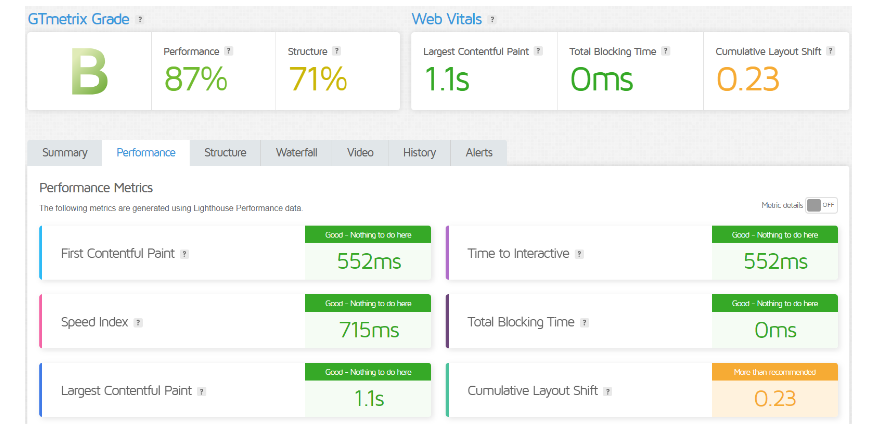Viewport: 877px width, 432px height.
Task: Click help icon next to Speed Index
Action: coord(138,323)
